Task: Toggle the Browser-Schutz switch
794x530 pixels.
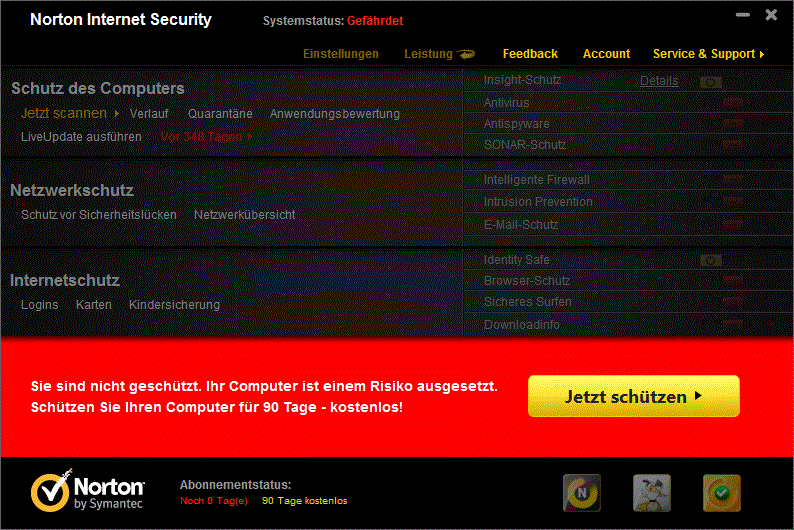Action: tap(733, 281)
